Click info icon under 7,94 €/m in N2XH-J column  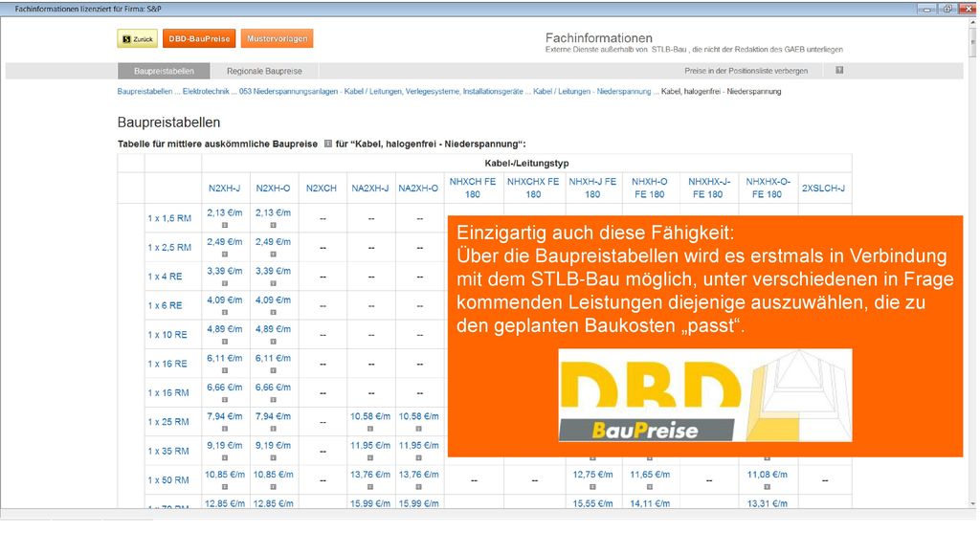coord(225,429)
